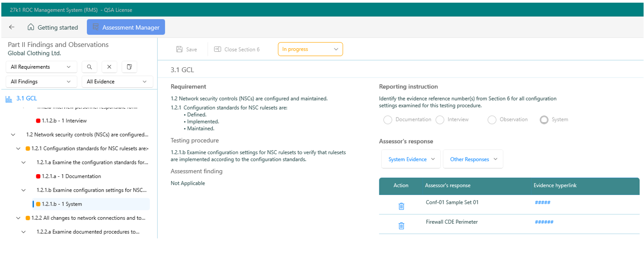
Task: Open the Firewall CDE Perimeter evidence hyperlink
Action: (x=544, y=222)
